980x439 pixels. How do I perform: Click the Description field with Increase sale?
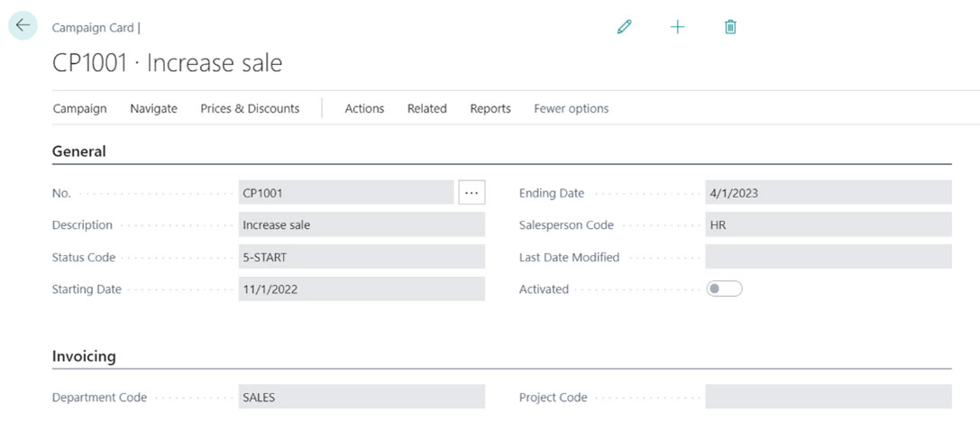coord(361,225)
